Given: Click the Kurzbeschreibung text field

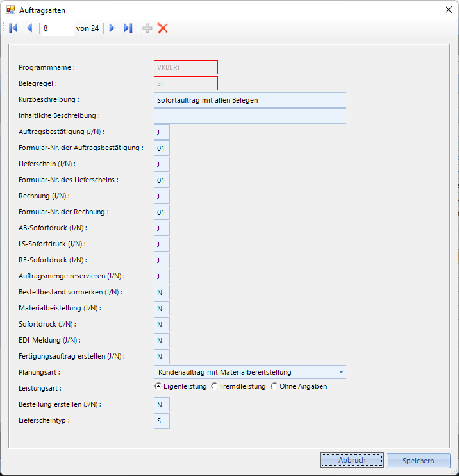Looking at the screenshot, I should [x=249, y=100].
